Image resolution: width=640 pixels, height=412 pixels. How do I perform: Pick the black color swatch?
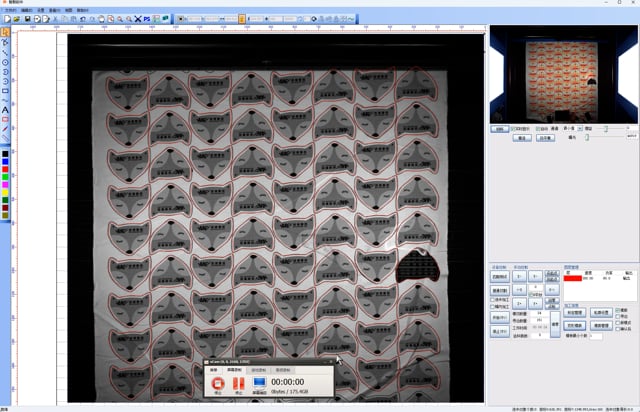[x=5, y=154]
